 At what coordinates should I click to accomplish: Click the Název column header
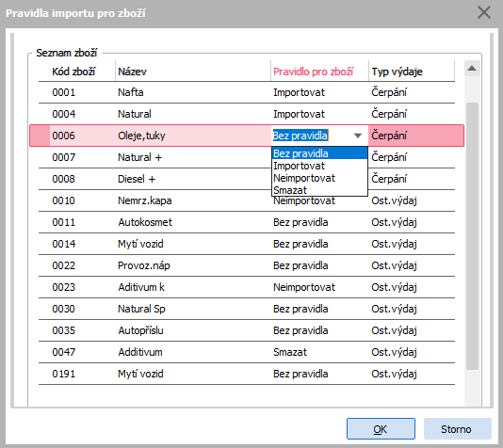132,72
